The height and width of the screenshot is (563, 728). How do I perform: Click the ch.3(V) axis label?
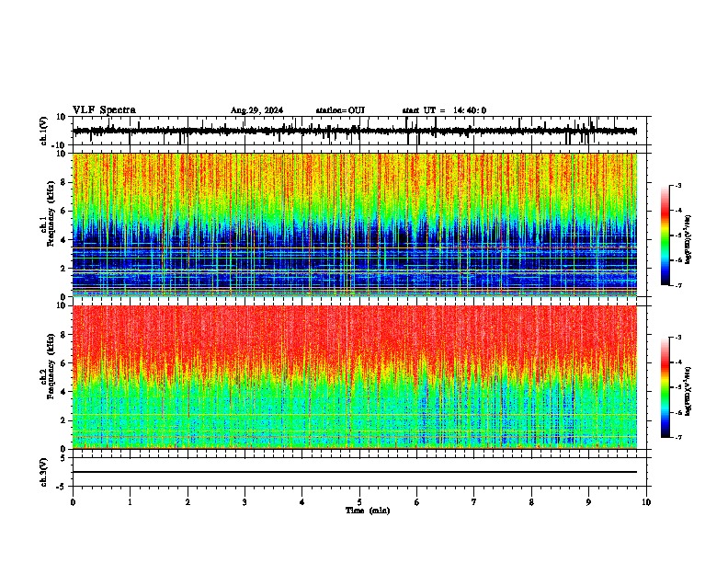(x=44, y=473)
